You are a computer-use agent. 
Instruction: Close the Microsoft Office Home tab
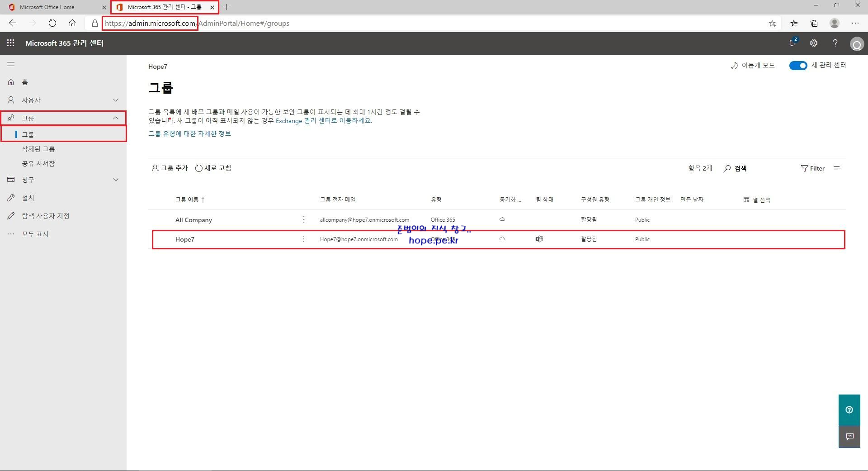pyautogui.click(x=104, y=7)
